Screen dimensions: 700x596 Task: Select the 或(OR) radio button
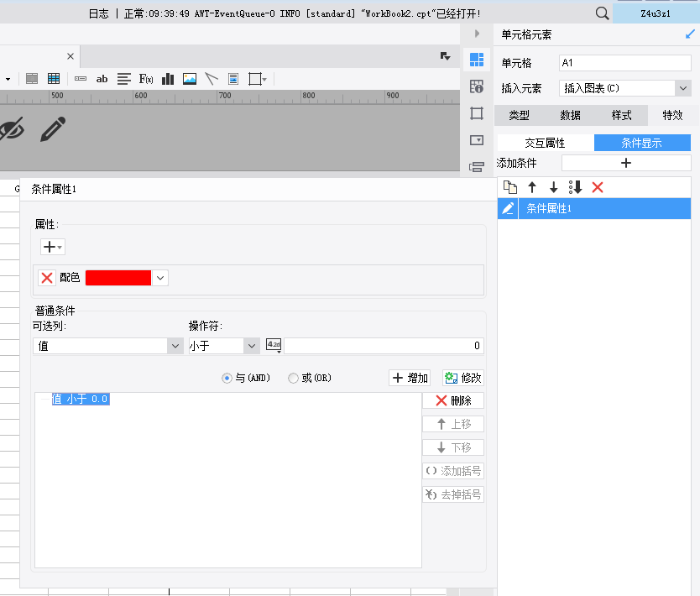click(x=293, y=378)
